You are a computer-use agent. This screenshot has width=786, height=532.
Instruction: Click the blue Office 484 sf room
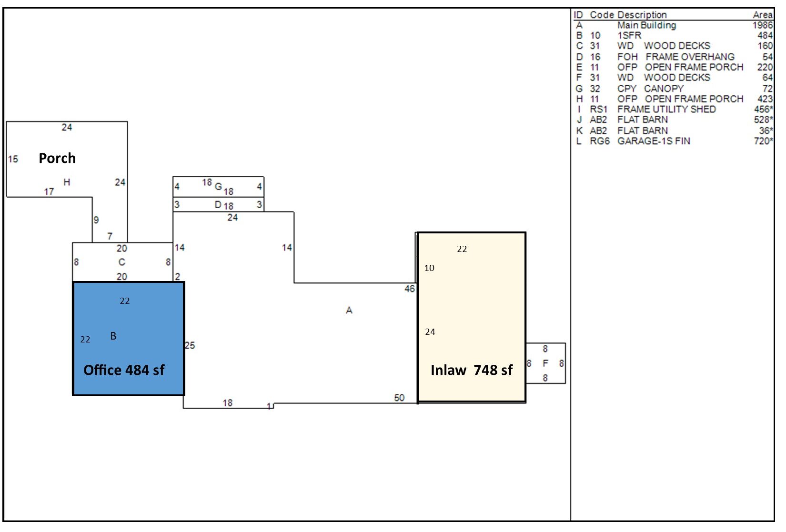128,339
